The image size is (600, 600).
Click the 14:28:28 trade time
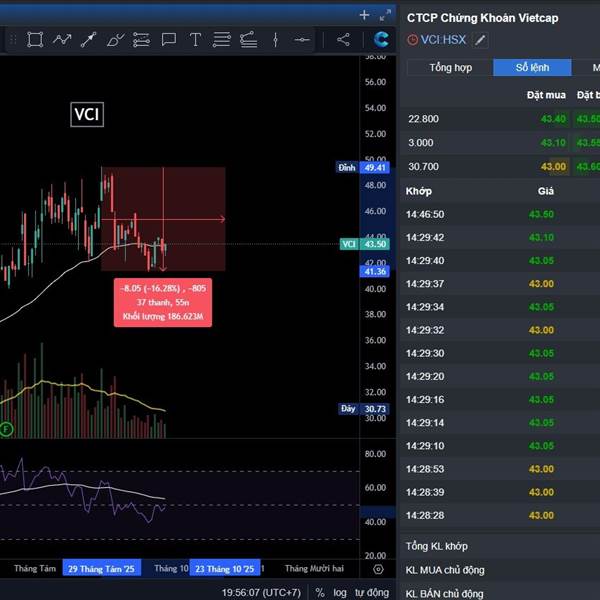click(x=425, y=515)
